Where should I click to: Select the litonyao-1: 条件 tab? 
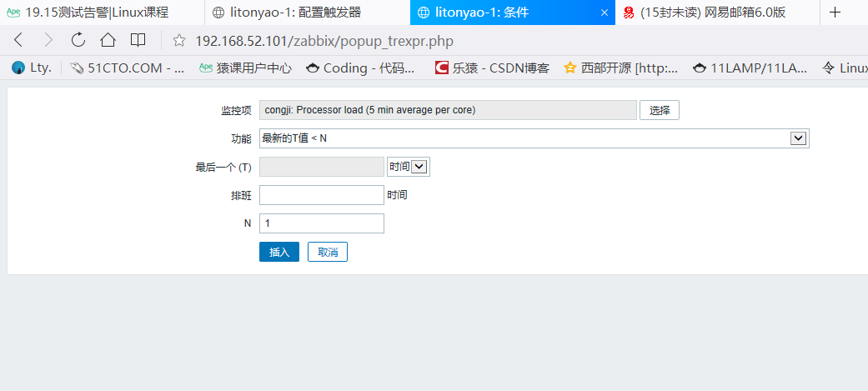click(513, 13)
